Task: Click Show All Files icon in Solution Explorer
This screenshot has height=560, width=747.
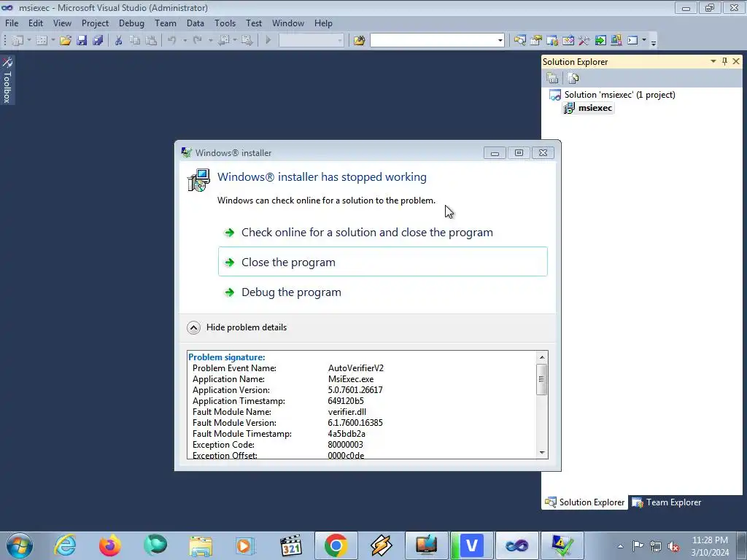Action: click(x=573, y=78)
